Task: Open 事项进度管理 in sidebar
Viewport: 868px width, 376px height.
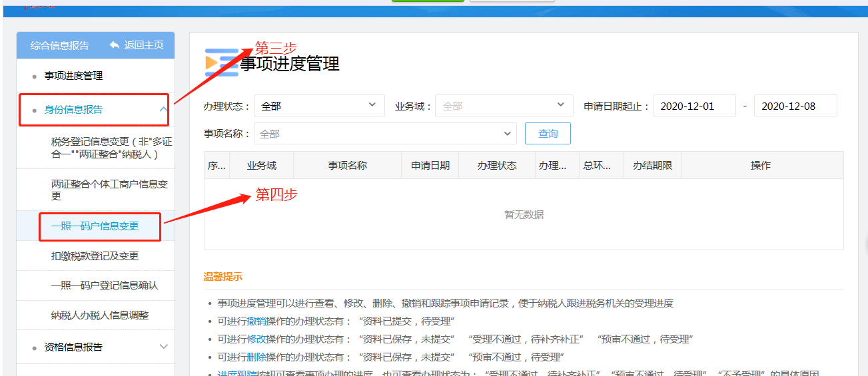Action: [73, 76]
